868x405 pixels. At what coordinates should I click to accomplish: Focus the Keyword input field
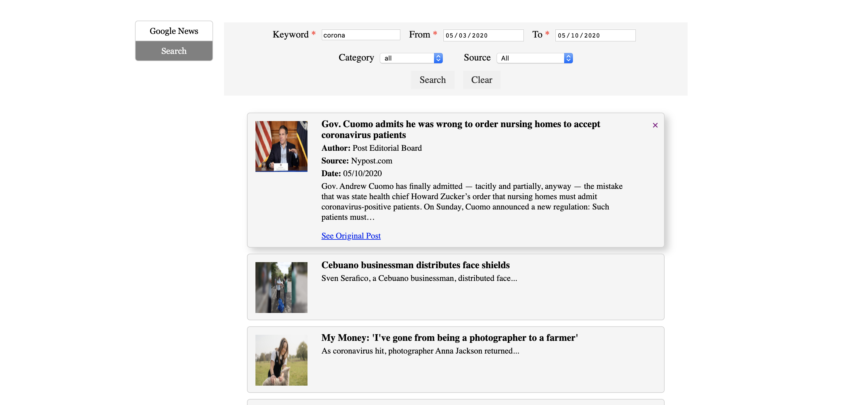(360, 35)
